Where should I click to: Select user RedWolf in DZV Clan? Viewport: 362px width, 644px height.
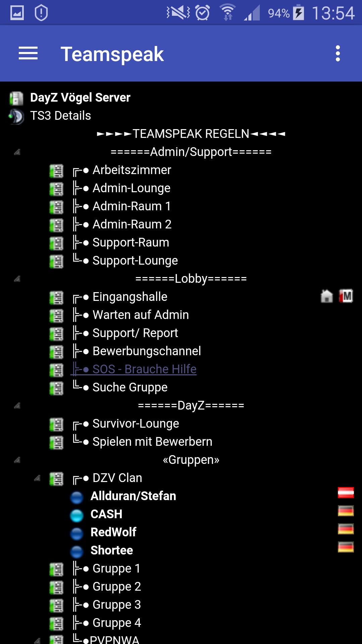click(113, 532)
